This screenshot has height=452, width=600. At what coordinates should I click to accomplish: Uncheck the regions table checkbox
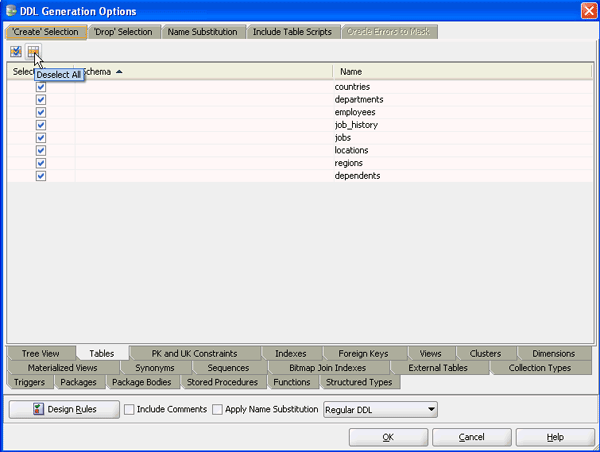coord(41,163)
